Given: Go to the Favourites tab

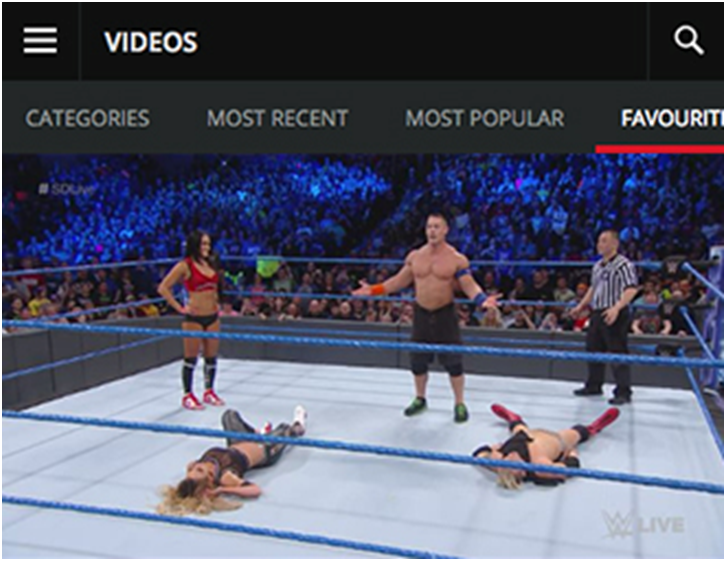Looking at the screenshot, I should [672, 118].
